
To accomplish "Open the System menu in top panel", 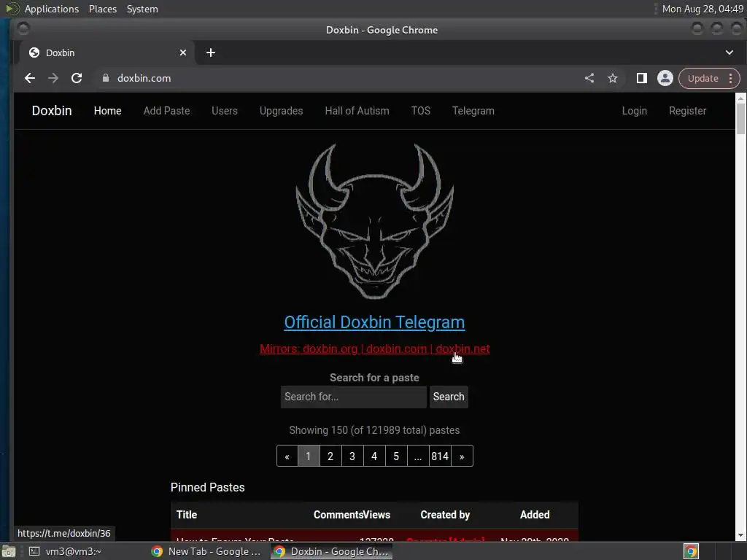I will click(142, 9).
